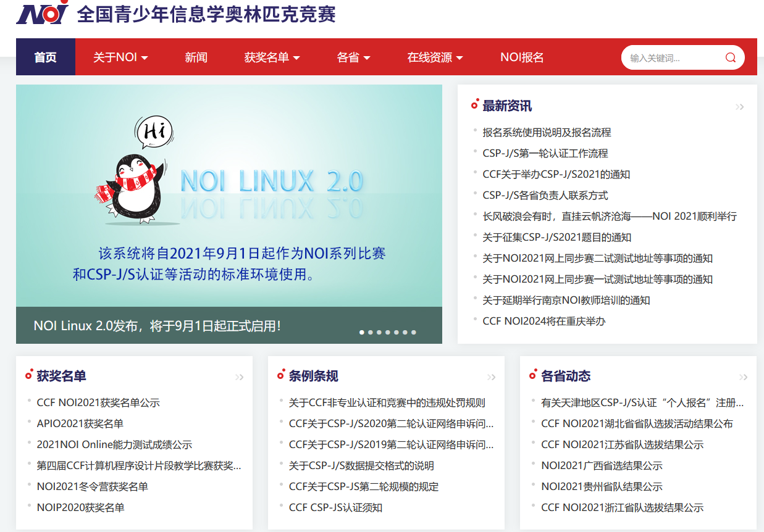
Task: Open 关于CCF非专业认证和竞赛中的违规处罚规则
Action: [x=387, y=403]
